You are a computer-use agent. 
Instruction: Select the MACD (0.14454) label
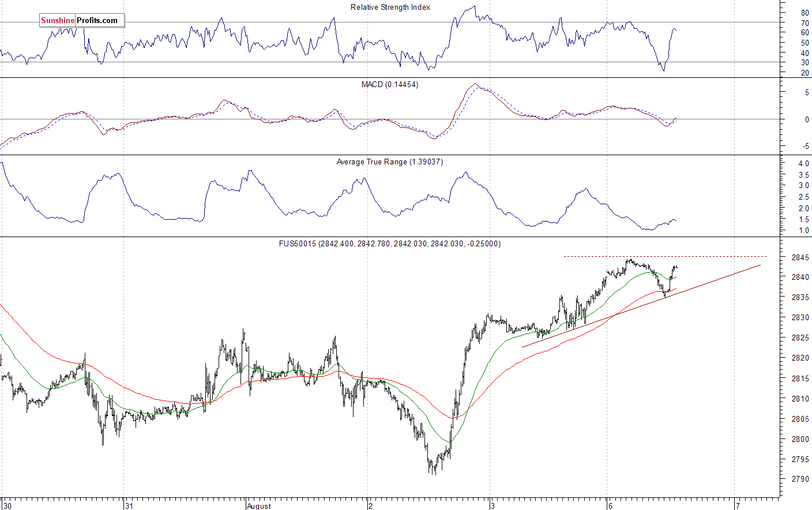click(x=390, y=85)
